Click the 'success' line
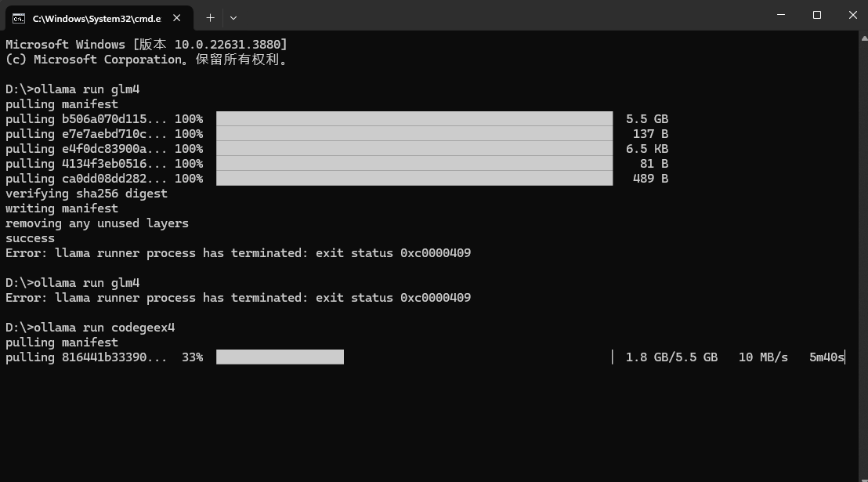The image size is (868, 482). pyautogui.click(x=30, y=239)
